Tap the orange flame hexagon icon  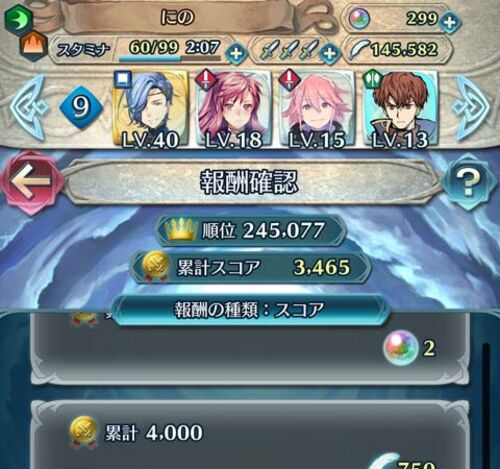coord(34,46)
